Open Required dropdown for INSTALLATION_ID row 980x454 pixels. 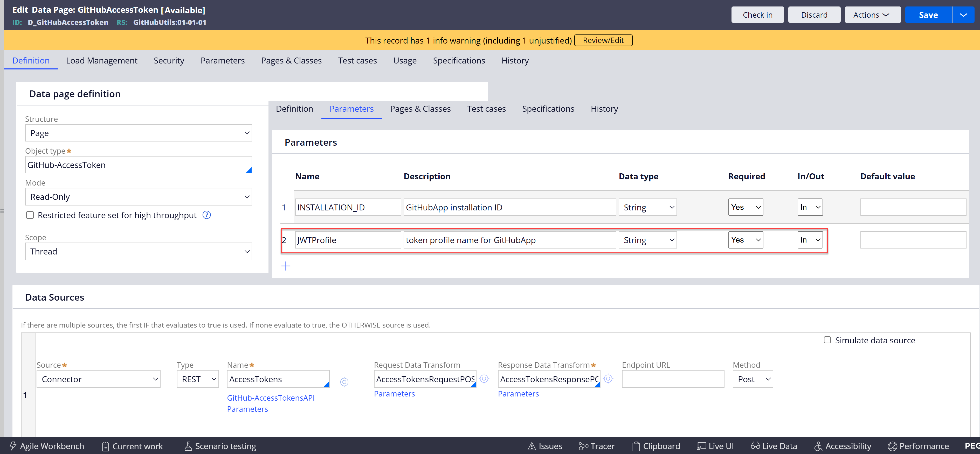[x=746, y=207]
